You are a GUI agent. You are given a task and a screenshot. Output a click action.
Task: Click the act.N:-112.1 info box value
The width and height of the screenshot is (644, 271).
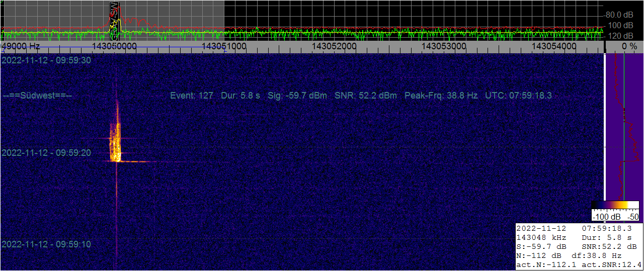click(x=547, y=265)
